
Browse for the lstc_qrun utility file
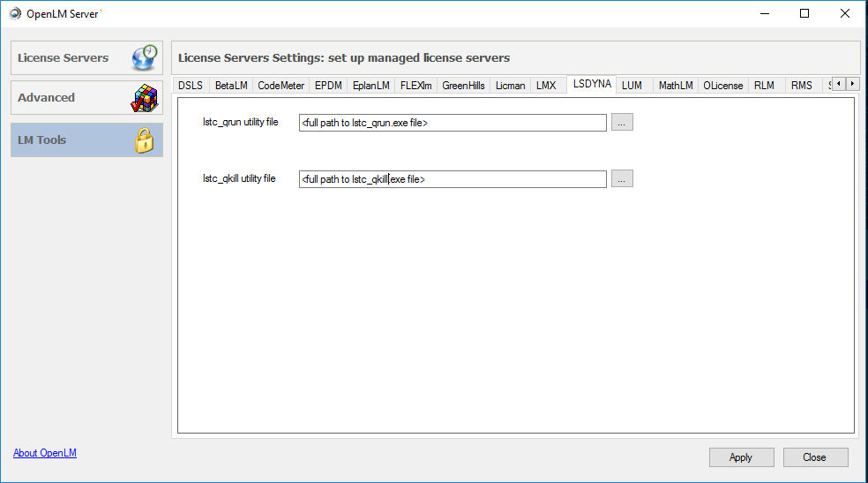coord(622,123)
